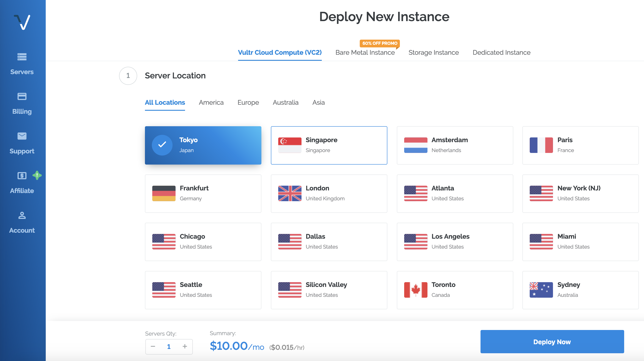Click the London city name
The width and height of the screenshot is (644, 361).
tap(317, 188)
